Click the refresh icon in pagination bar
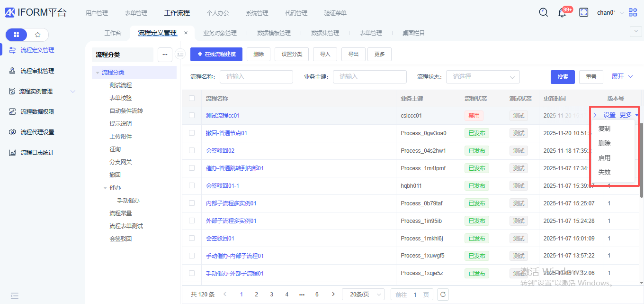Viewport: 644px width, 304px height. click(x=443, y=295)
